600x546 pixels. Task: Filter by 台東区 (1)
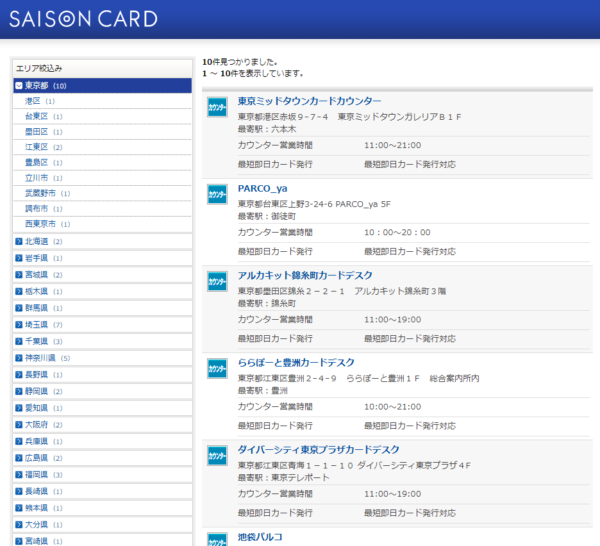pos(103,116)
